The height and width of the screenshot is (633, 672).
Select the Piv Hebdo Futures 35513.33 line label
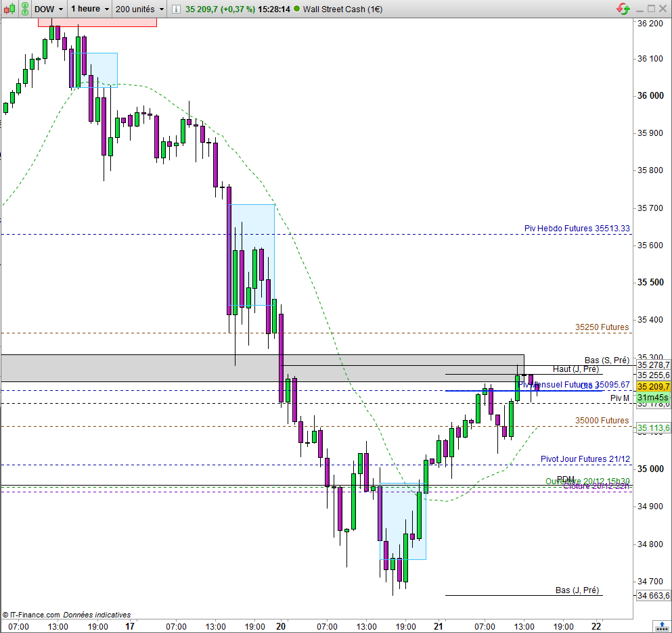point(577,229)
